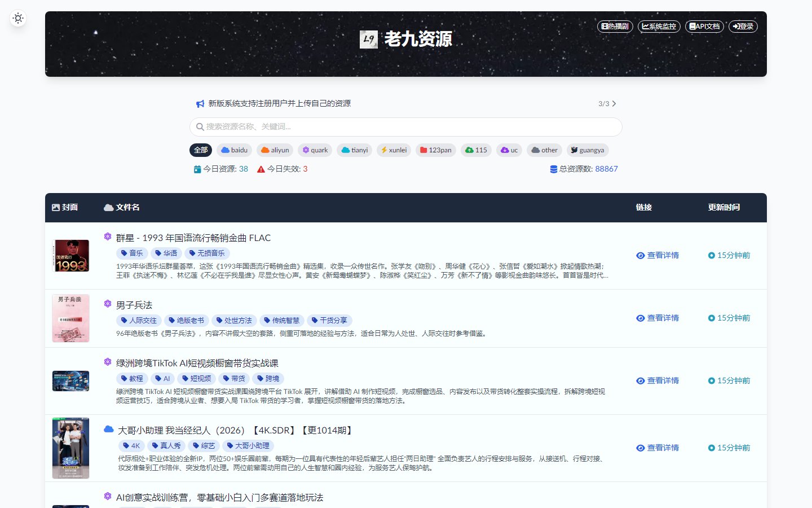Filter resources by 123pan

pyautogui.click(x=436, y=150)
